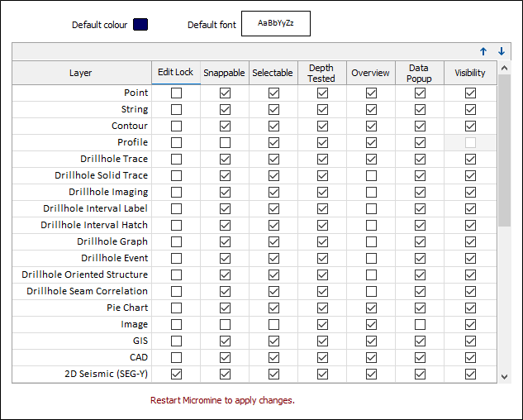Uncheck Depth Tested for String layer
This screenshot has height=420, width=523.
tap(322, 109)
